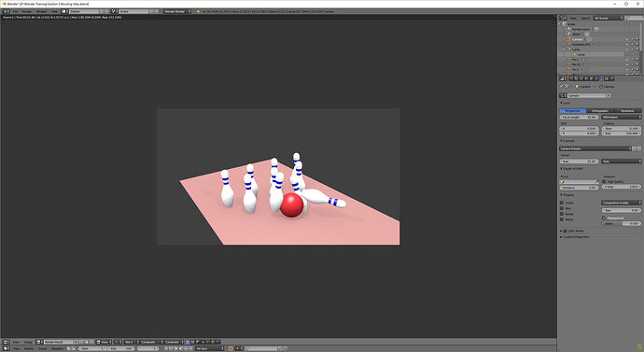
Task: Enable the Mist display checkbox
Action: click(562, 208)
